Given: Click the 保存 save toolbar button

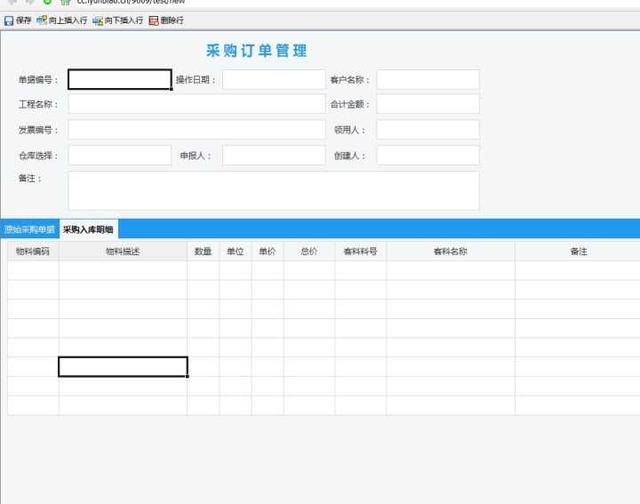Looking at the screenshot, I should tap(18, 20).
